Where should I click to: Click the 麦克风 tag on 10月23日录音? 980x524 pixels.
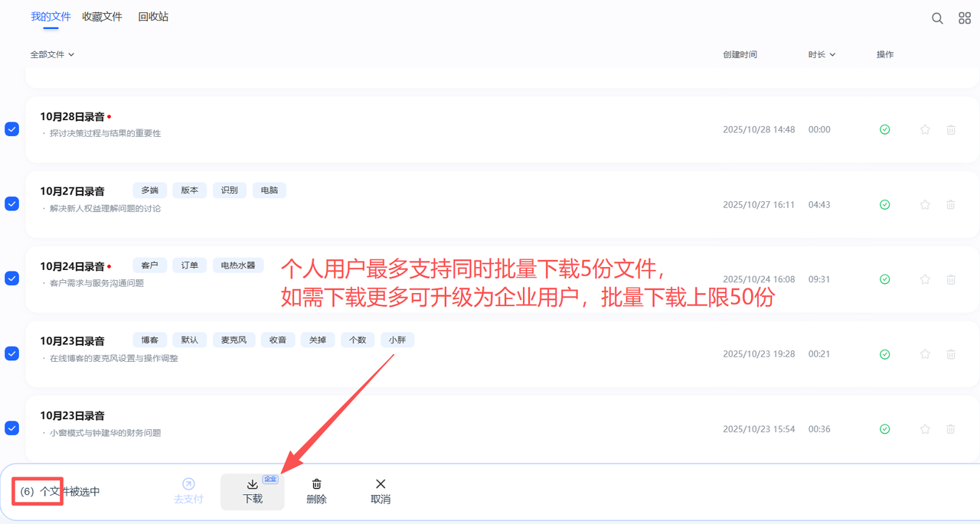click(x=234, y=340)
